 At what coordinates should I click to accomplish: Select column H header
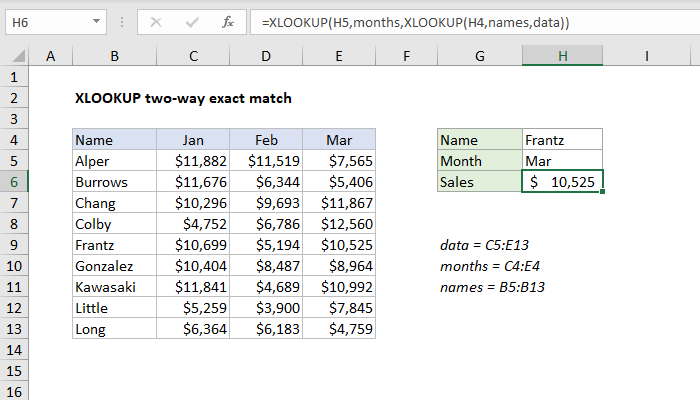563,57
